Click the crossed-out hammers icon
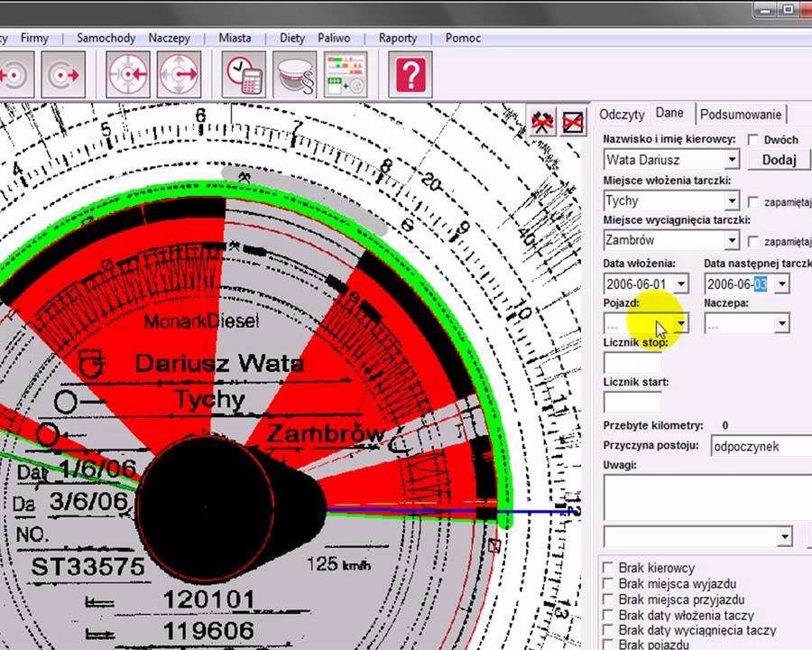812x650 pixels. pos(542,123)
